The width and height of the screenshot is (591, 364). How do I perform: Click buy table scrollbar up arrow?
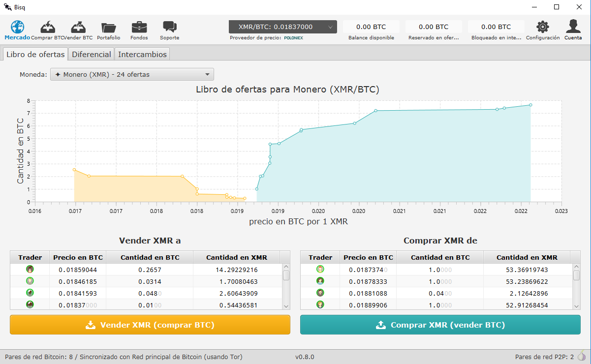tap(576, 267)
